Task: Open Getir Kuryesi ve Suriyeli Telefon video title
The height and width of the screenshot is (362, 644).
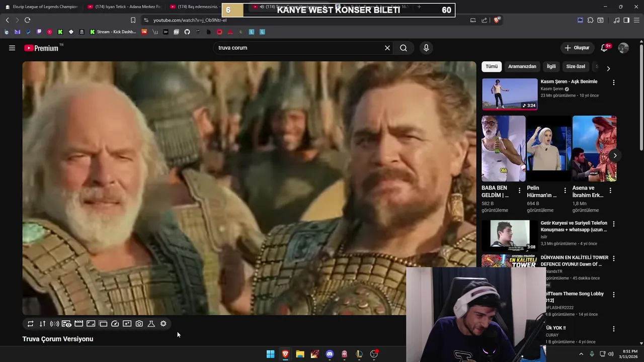Action: click(x=574, y=226)
